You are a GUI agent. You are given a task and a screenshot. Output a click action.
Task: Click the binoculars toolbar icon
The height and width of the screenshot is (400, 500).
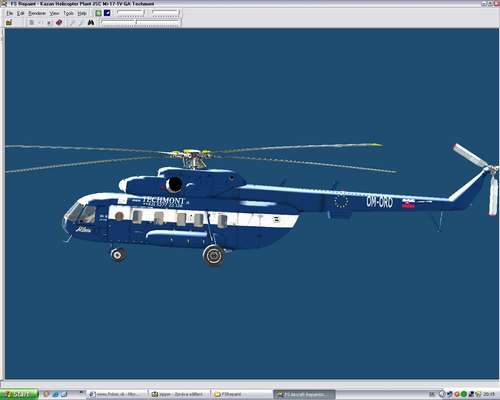tap(91, 22)
